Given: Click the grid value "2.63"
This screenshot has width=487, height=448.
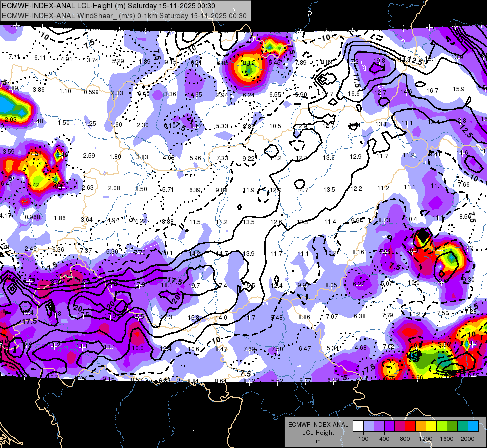Looking at the screenshot, I should (x=88, y=188).
